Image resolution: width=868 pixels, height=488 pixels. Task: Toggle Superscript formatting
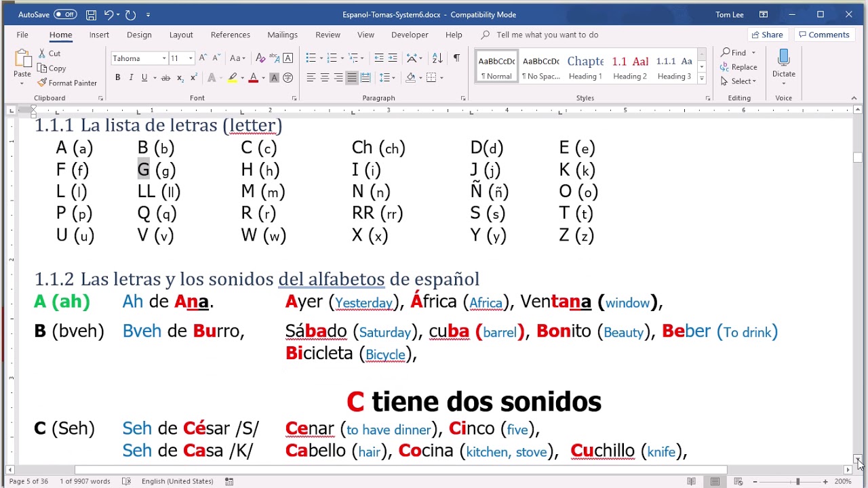pos(194,78)
